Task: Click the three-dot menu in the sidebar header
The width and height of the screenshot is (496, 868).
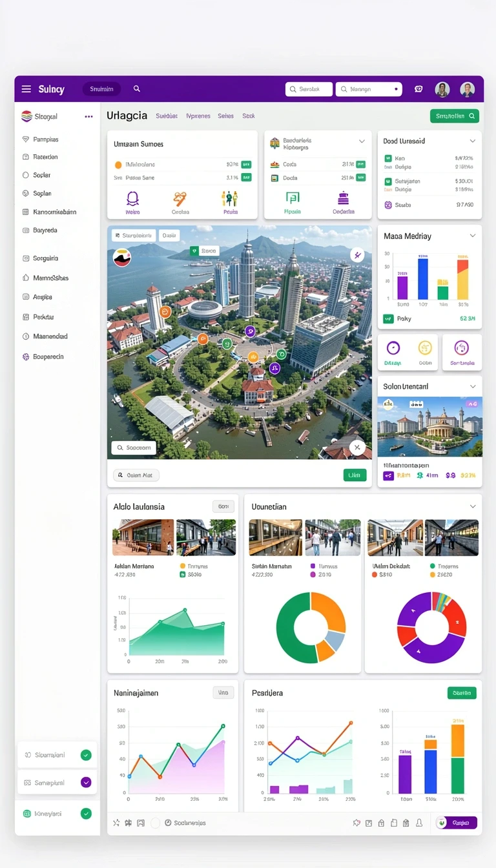Action: [88, 117]
